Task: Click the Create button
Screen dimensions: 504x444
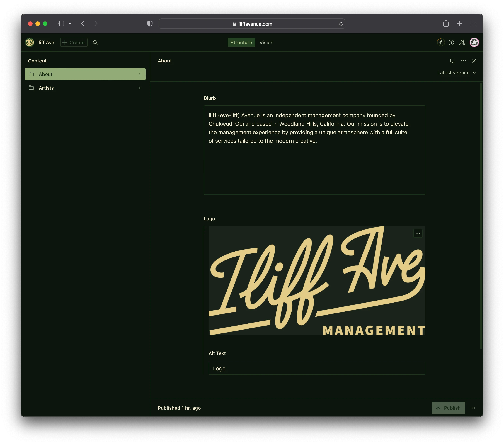Action: 74,43
